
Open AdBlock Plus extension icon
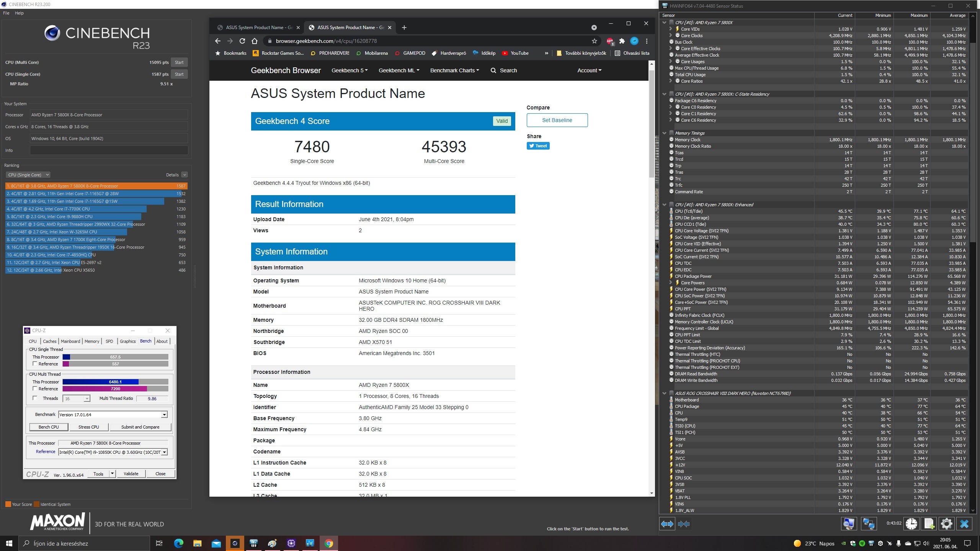click(610, 41)
